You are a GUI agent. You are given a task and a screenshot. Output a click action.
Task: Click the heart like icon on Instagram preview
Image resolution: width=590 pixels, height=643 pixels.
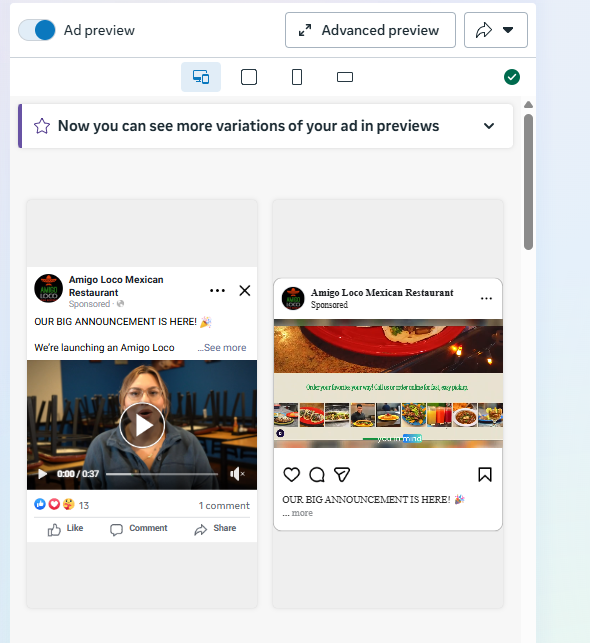tap(292, 474)
